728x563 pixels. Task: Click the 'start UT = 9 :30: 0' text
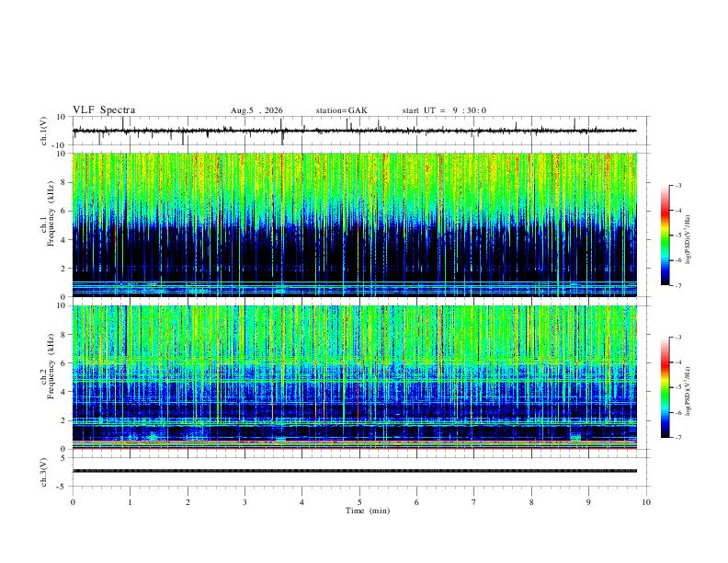tap(444, 110)
